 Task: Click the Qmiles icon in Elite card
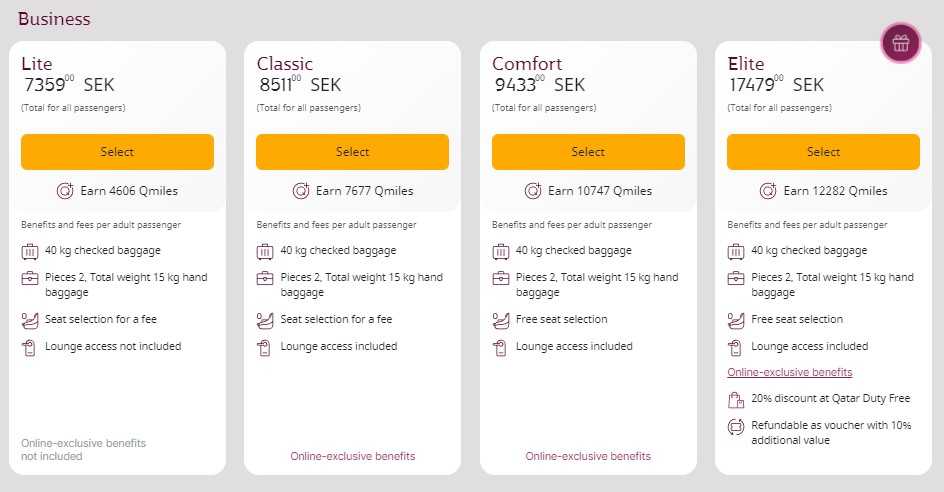(x=768, y=191)
